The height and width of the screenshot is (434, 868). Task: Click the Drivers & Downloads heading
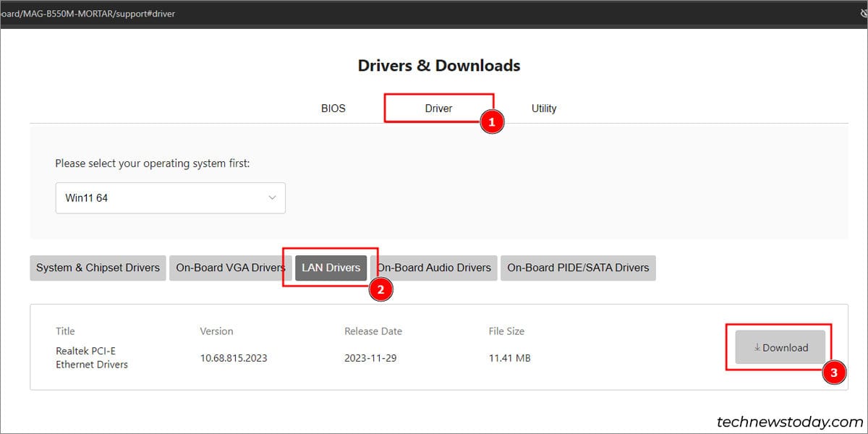pos(438,65)
